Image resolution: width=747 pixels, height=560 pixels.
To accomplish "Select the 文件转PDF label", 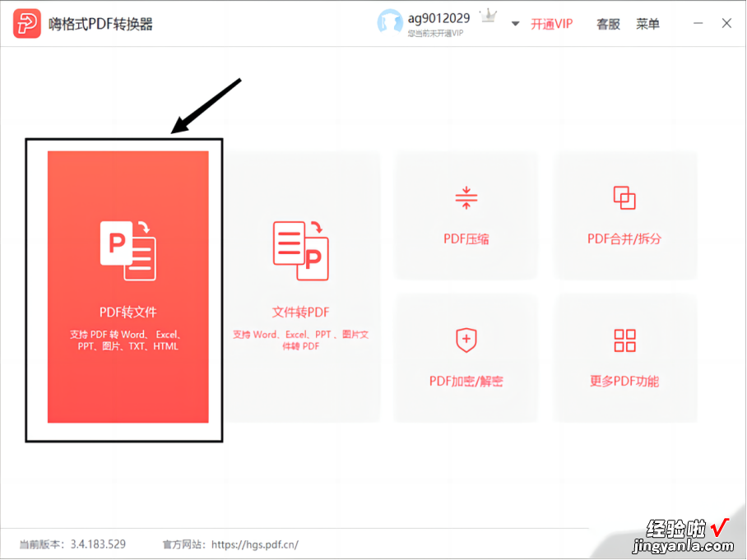I will [x=300, y=312].
